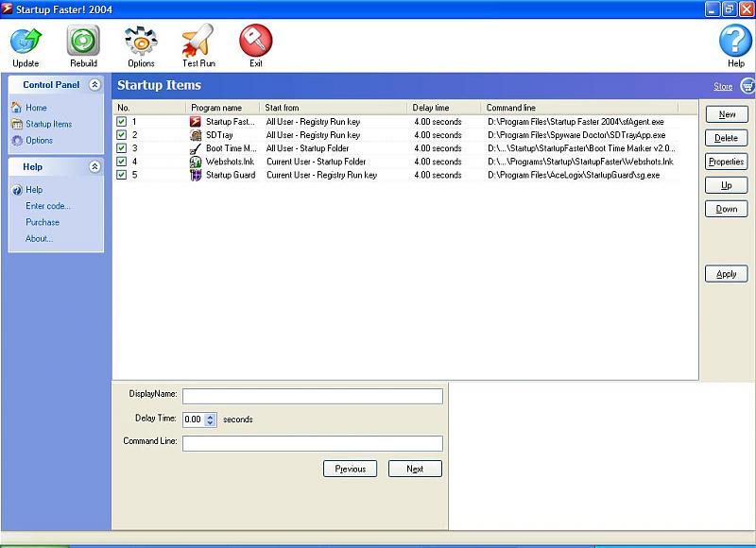The height and width of the screenshot is (548, 756).
Task: Click the Next button
Action: click(415, 469)
